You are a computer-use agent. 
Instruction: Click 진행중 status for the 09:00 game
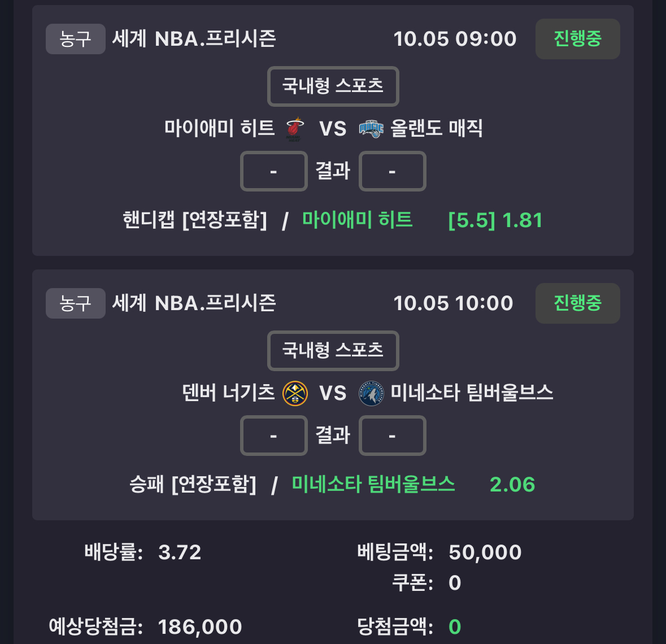pos(577,39)
